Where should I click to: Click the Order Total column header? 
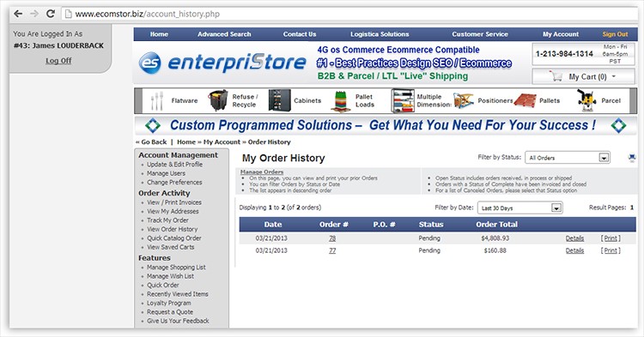click(496, 225)
